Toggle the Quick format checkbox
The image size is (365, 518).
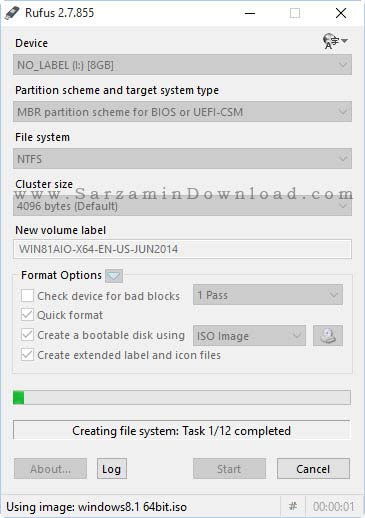point(27,315)
